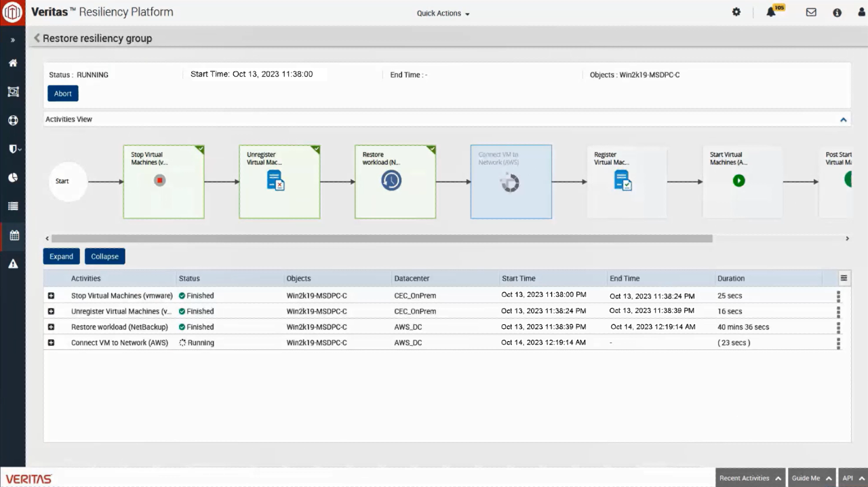This screenshot has width=868, height=487.
Task: Open the settings gear icon
Action: click(x=736, y=12)
